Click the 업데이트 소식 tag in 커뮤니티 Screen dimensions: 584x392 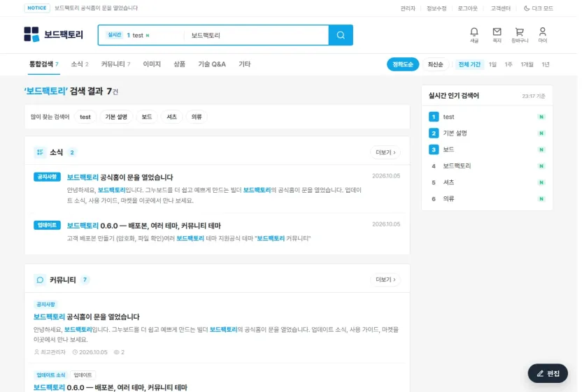(x=50, y=375)
